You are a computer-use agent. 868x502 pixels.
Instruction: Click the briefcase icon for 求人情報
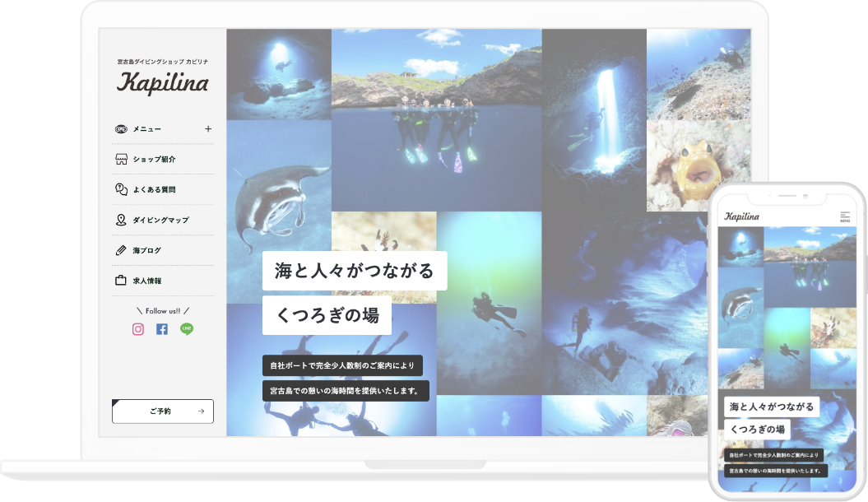pyautogui.click(x=121, y=281)
